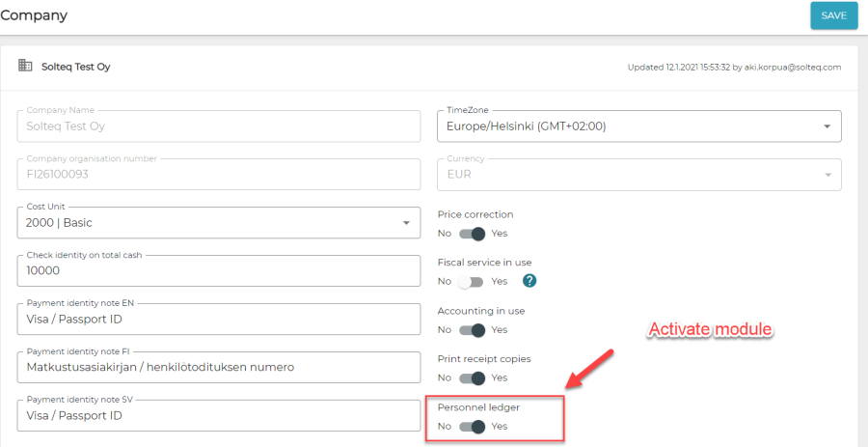
Task: Expand the Cost Unit dropdown
Action: [219, 223]
